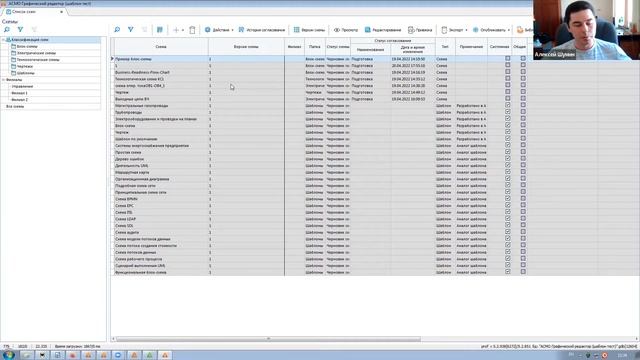Click the horizontal scrollbar thumb under the table

[x=268, y=339]
